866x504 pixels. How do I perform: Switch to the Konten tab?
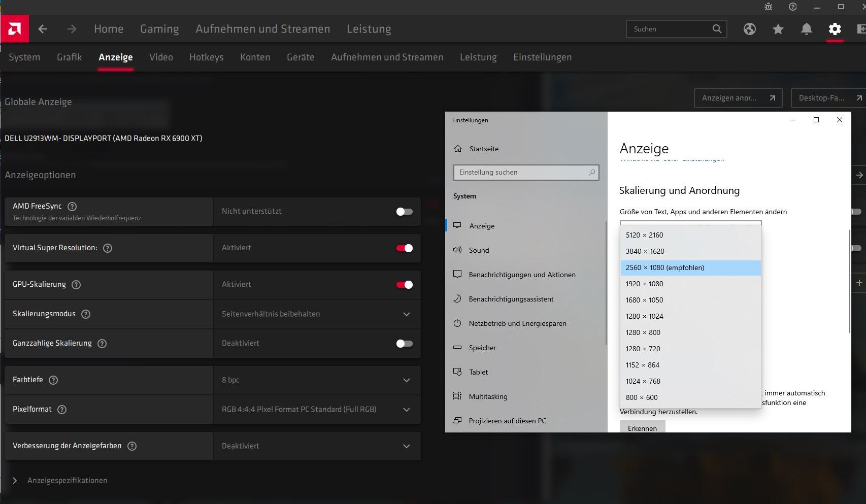pyautogui.click(x=255, y=57)
